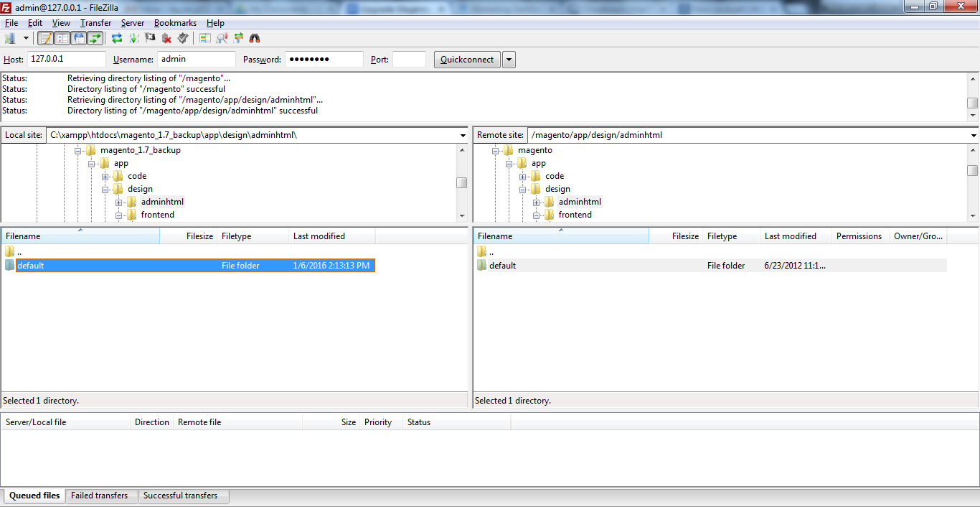Collapse the design folder in remote tree
This screenshot has height=507, width=980.
pos(523,190)
